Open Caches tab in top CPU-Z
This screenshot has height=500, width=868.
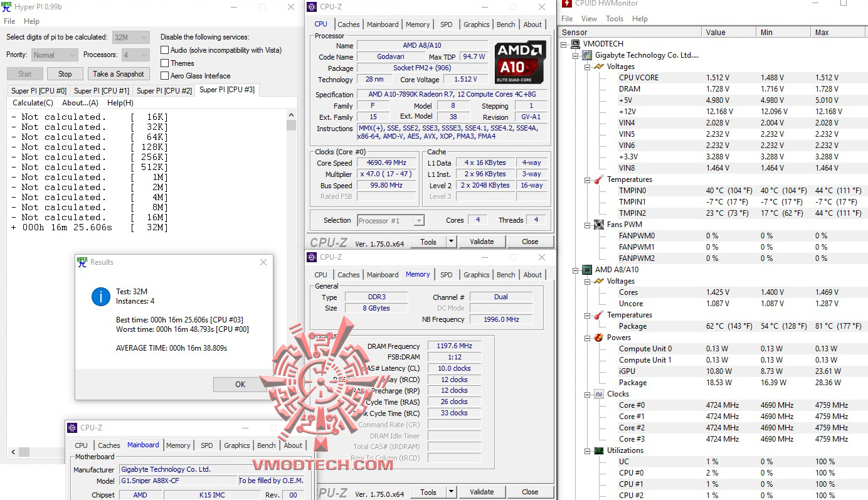coord(349,24)
